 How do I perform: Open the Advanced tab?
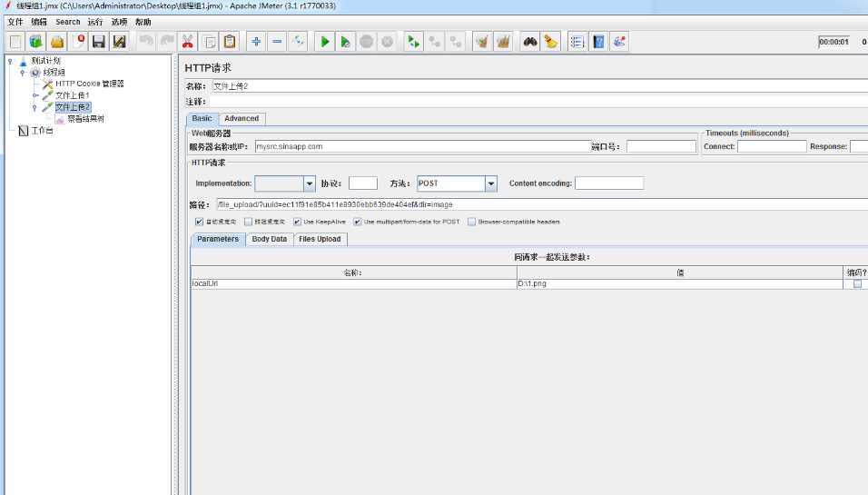coord(242,119)
